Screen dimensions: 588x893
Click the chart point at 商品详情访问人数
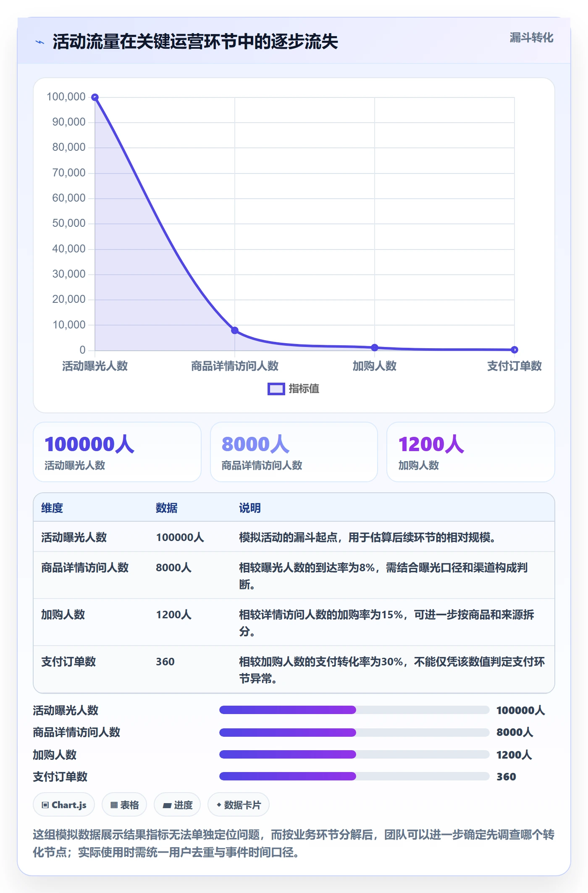tap(235, 330)
